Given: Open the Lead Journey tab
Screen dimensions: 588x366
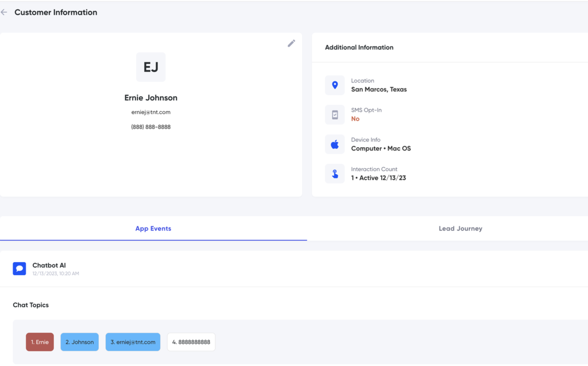Looking at the screenshot, I should pos(460,228).
